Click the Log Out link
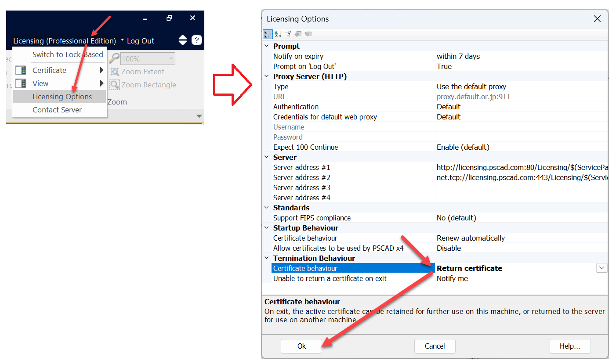616x364 pixels. (141, 41)
